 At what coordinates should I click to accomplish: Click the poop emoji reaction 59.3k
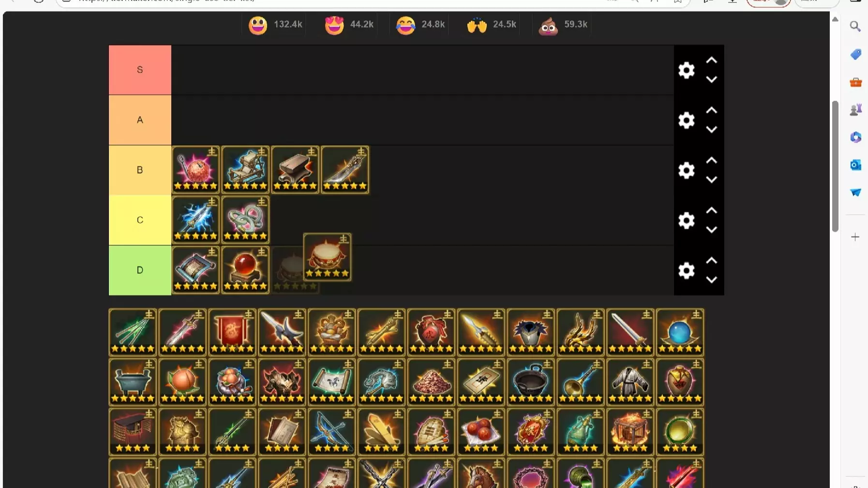(x=563, y=25)
